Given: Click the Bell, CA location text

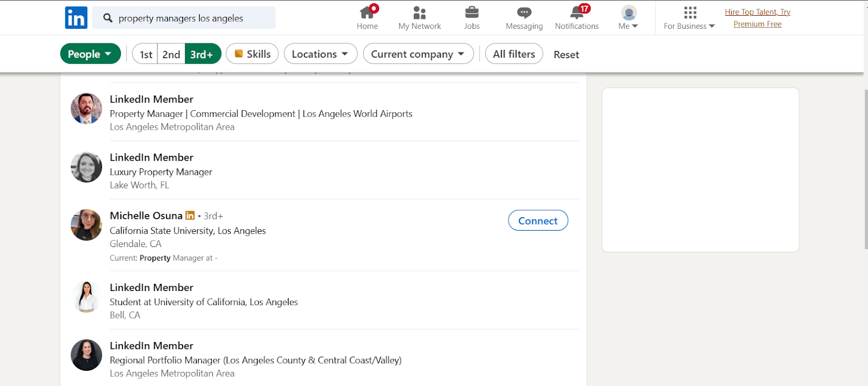Looking at the screenshot, I should click(125, 315).
